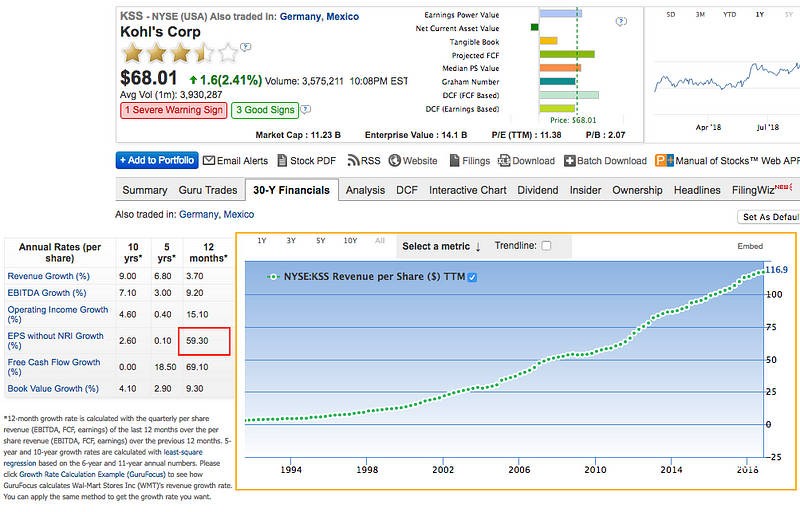This screenshot has height=512, width=800.
Task: Click help icon beside Good Signs
Action: click(306, 109)
